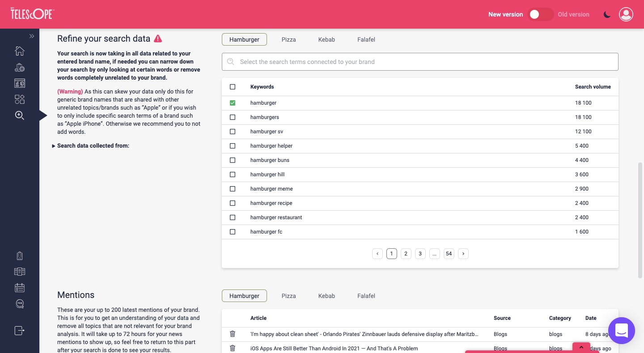Toggle dark mode moon icon

607,14
